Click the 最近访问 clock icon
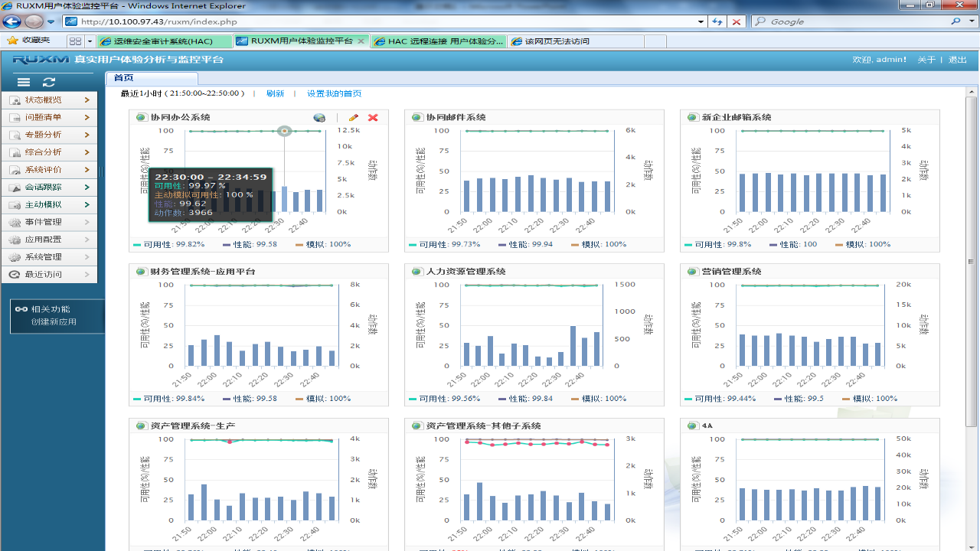This screenshot has width=980, height=551. coord(15,274)
